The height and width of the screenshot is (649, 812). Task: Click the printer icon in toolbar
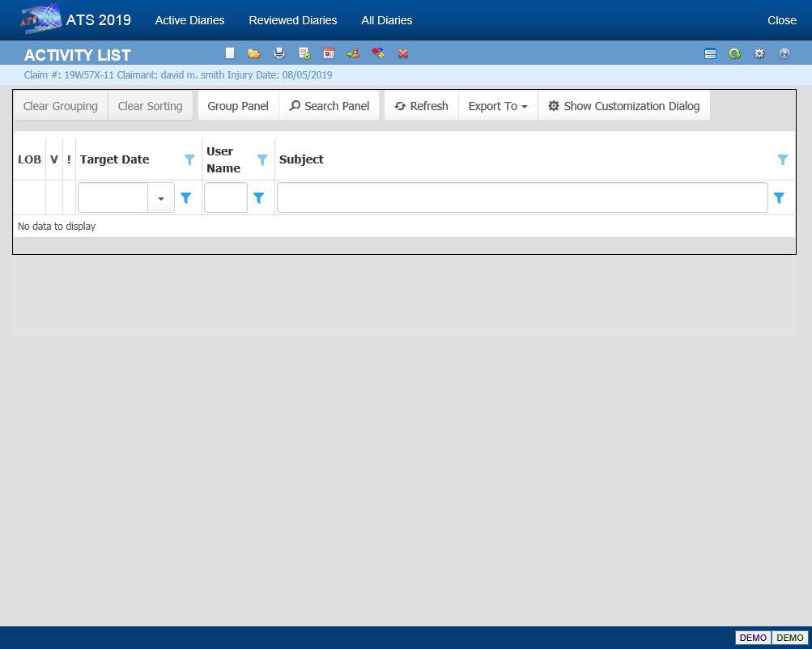point(279,53)
